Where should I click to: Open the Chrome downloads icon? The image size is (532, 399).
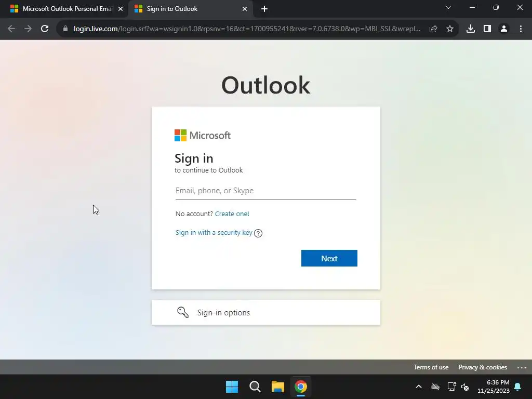tap(471, 29)
